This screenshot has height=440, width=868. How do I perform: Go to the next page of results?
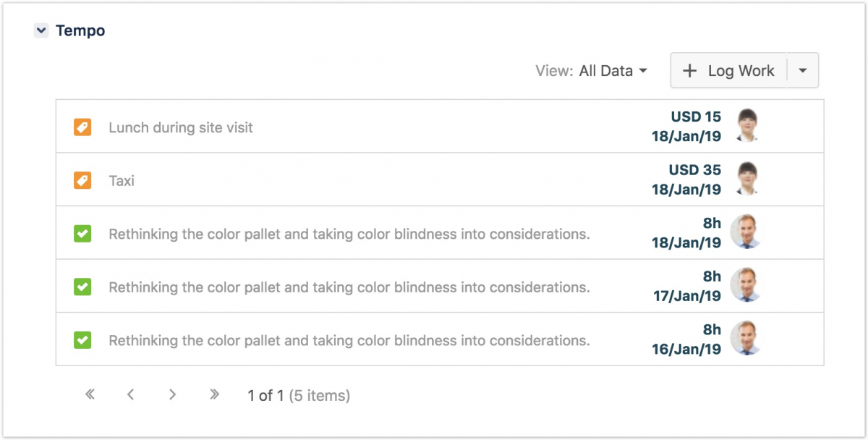click(x=172, y=394)
